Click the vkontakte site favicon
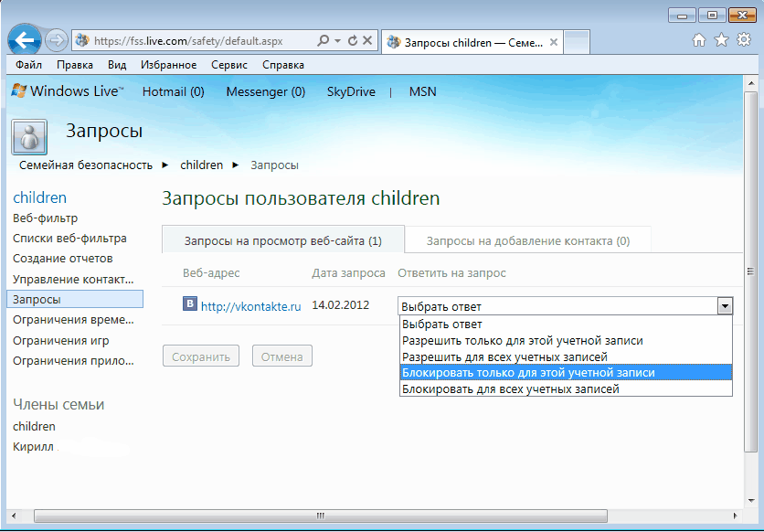764x532 pixels. pos(190,303)
